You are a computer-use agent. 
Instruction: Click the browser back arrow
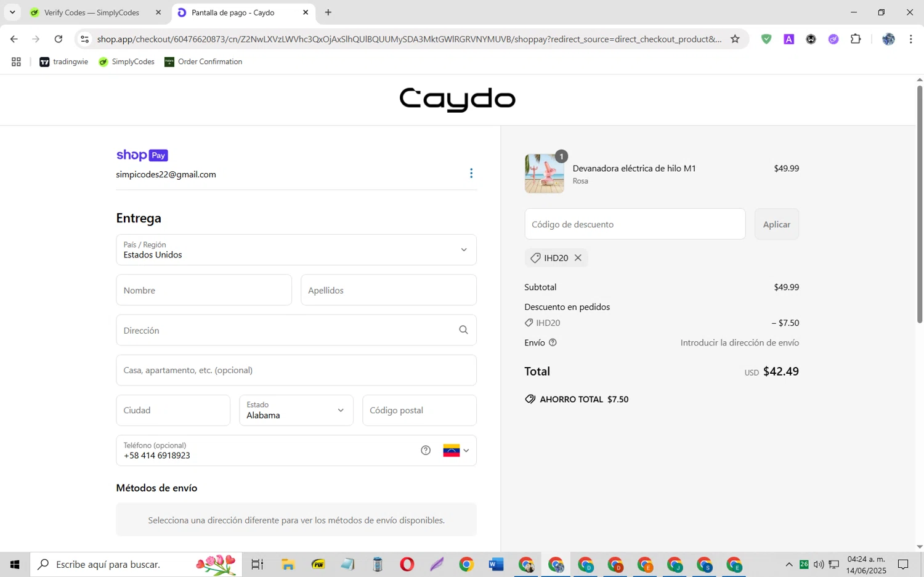pos(14,39)
